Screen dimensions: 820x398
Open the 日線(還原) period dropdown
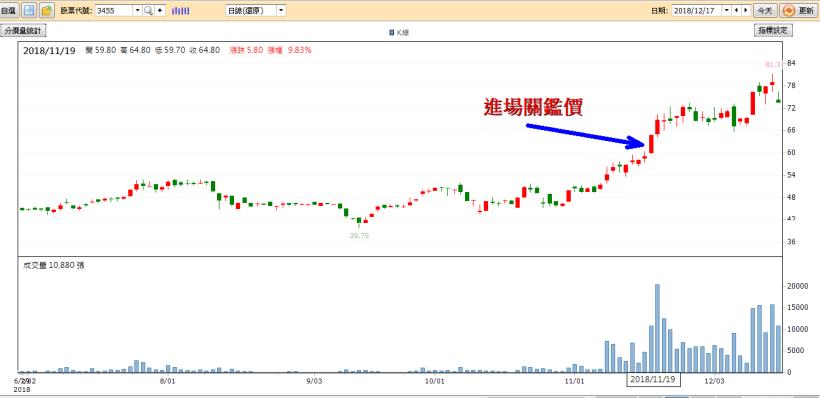pos(281,10)
